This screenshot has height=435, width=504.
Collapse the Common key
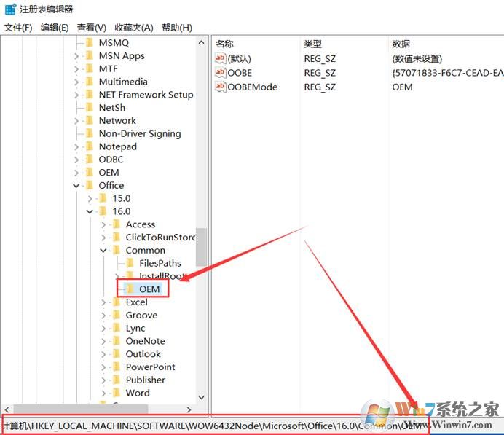(103, 251)
